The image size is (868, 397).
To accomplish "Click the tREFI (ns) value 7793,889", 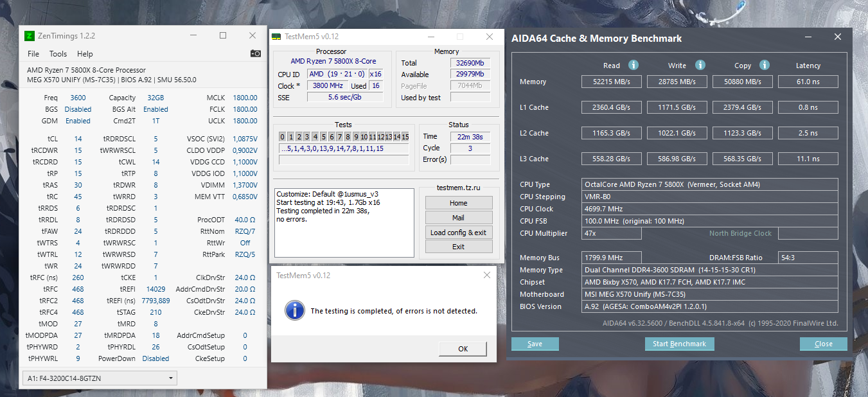I will coord(155,301).
